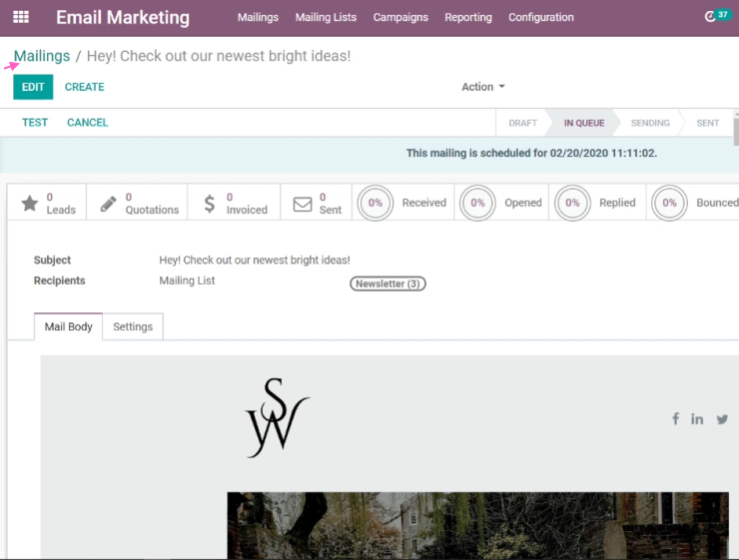This screenshot has width=739, height=560.
Task: Click the garden photo in mail body
Action: 478,525
